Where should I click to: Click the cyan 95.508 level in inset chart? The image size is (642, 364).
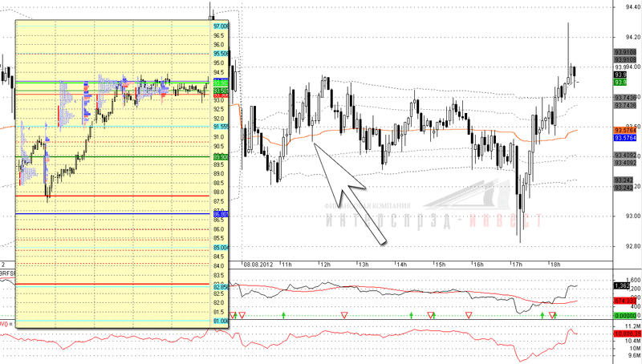tap(221, 54)
